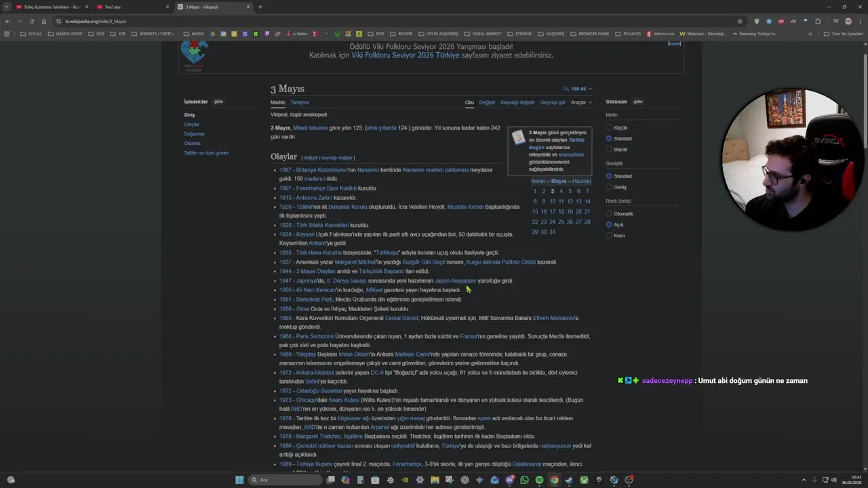Reload the page with refresh icon

pyautogui.click(x=31, y=21)
